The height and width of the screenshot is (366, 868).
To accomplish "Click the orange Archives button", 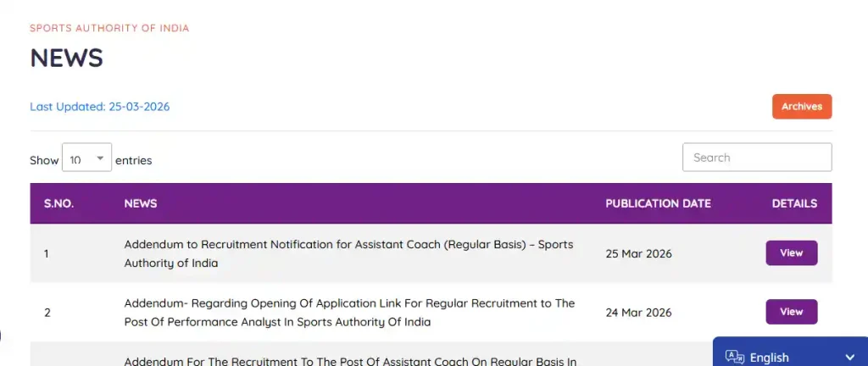I will click(x=801, y=107).
